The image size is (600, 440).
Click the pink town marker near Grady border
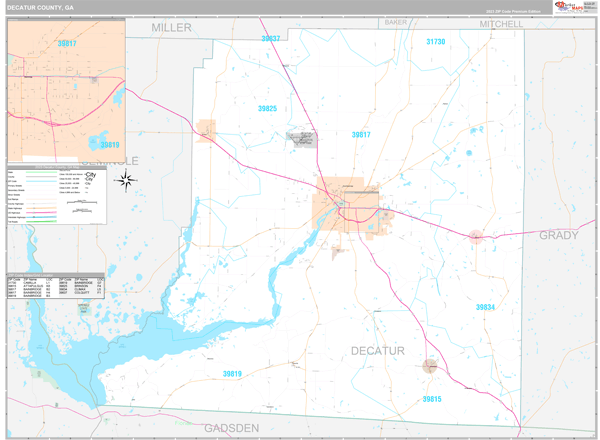[x=477, y=236]
